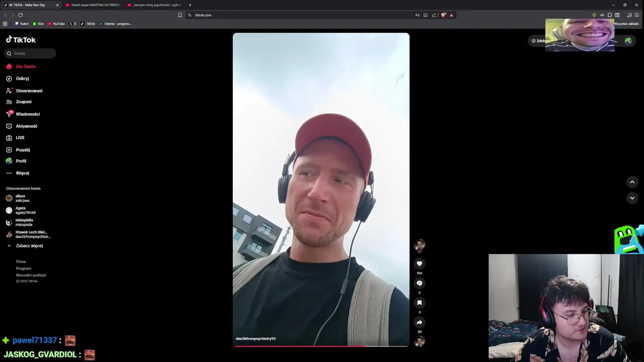Click the three-dots icon beside Więcej
Screen dimensions: 644x362
(9, 173)
